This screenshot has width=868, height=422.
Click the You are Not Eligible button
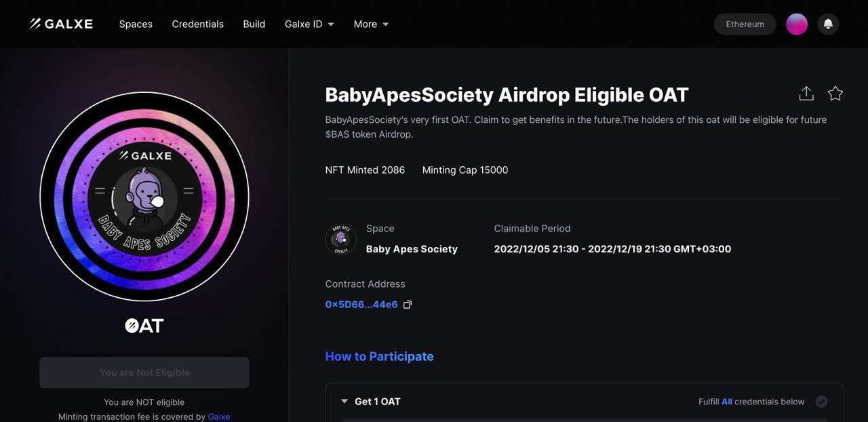pyautogui.click(x=144, y=372)
